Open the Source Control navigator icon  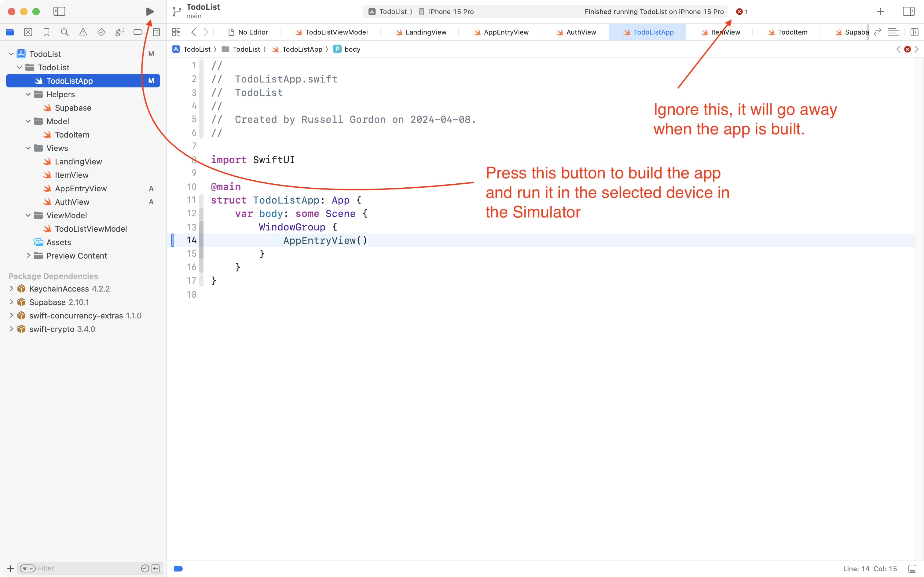coord(28,32)
